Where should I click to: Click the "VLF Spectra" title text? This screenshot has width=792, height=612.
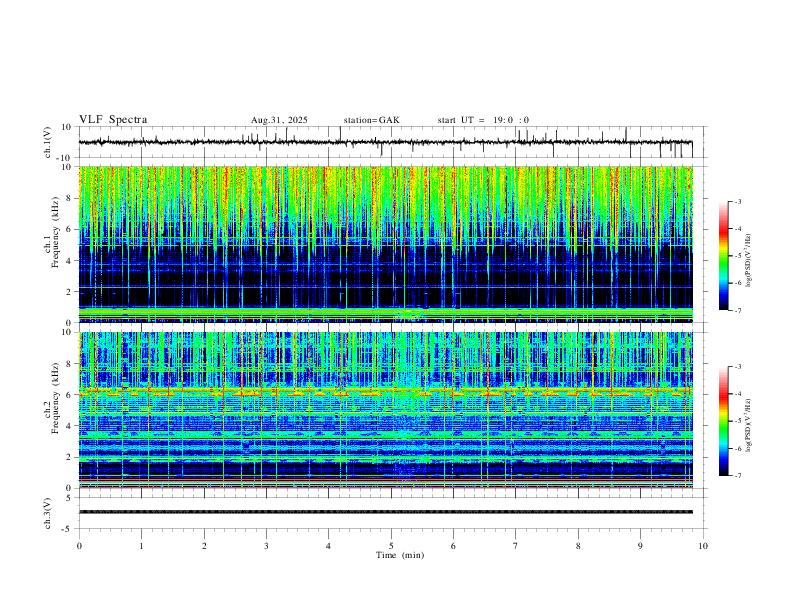(x=113, y=120)
